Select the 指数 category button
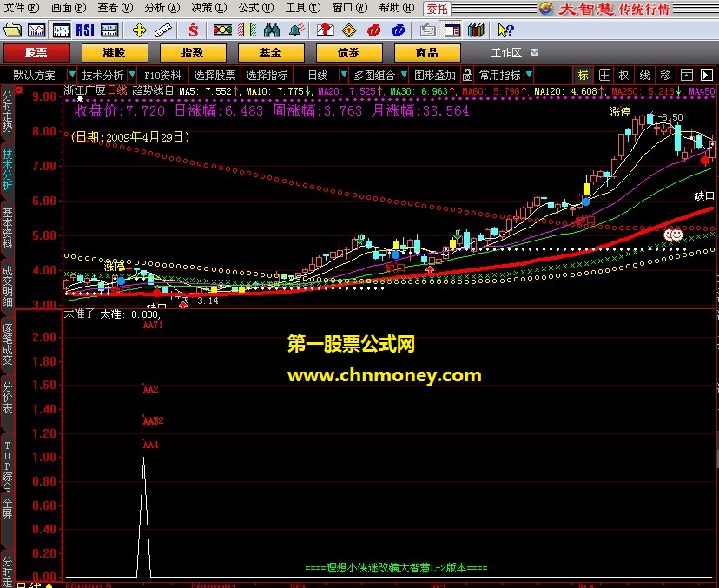This screenshot has height=588, width=719. (x=193, y=53)
